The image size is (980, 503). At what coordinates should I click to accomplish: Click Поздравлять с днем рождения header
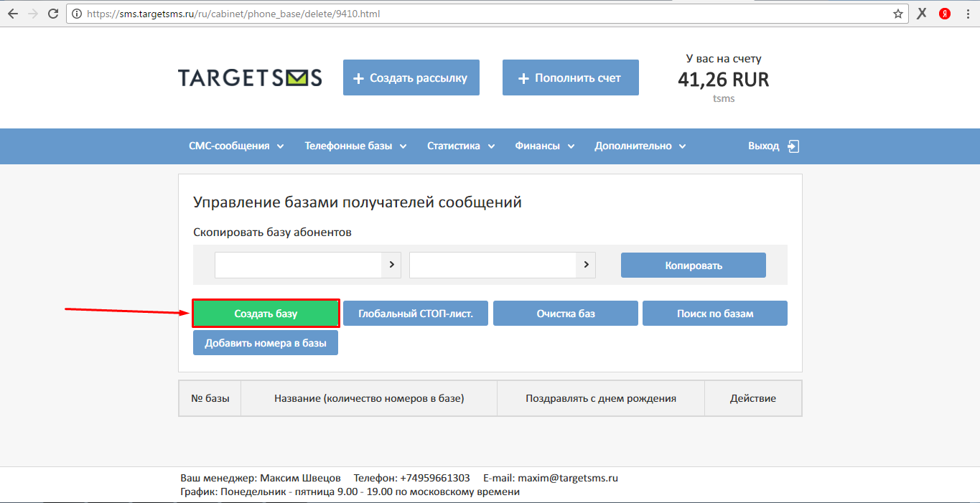coord(601,398)
